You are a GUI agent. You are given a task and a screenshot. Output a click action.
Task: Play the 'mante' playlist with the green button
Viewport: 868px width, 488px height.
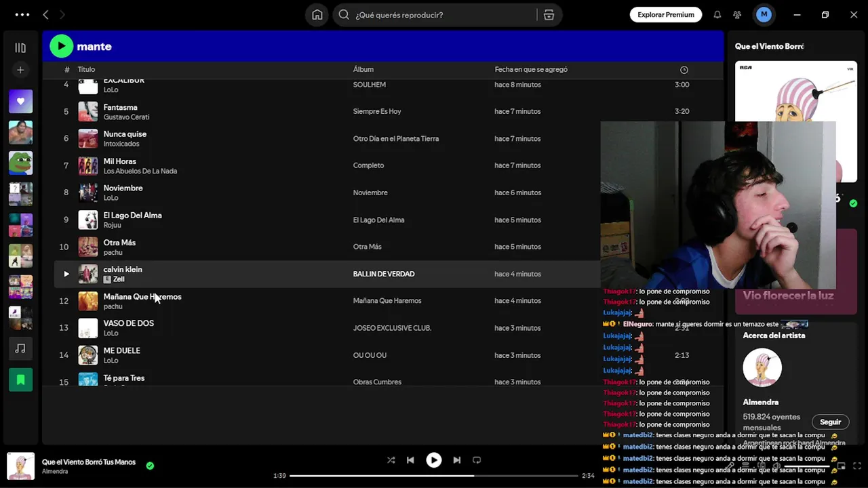(61, 46)
